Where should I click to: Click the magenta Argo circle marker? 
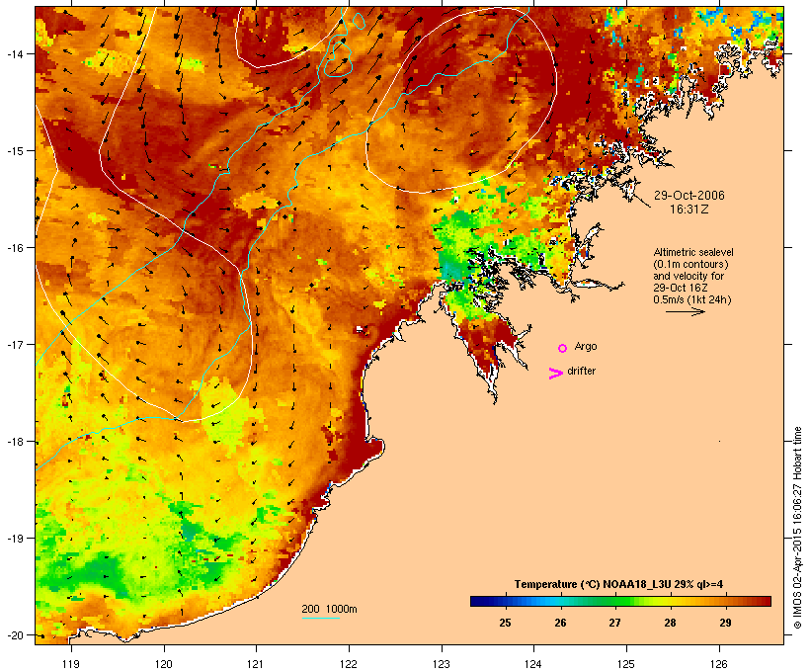click(563, 348)
